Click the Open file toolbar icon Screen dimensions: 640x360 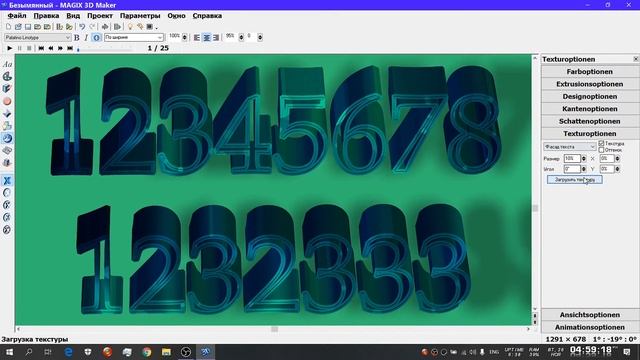pyautogui.click(x=18, y=27)
